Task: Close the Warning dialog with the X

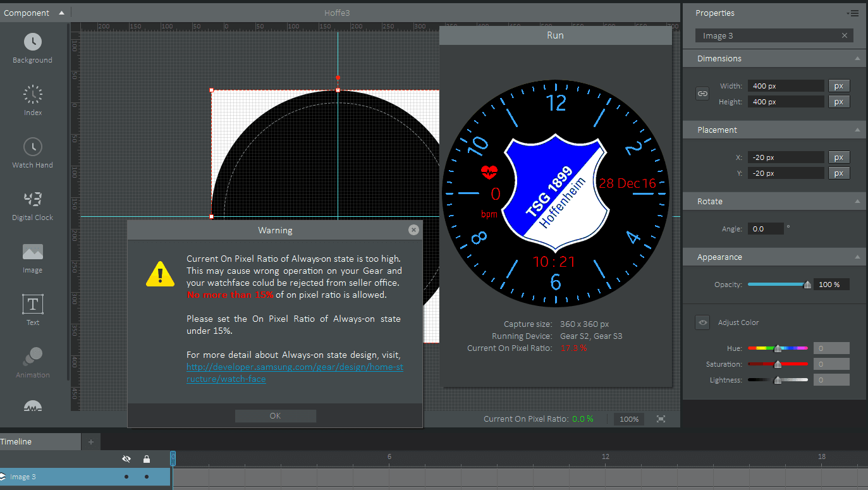Action: (x=413, y=230)
